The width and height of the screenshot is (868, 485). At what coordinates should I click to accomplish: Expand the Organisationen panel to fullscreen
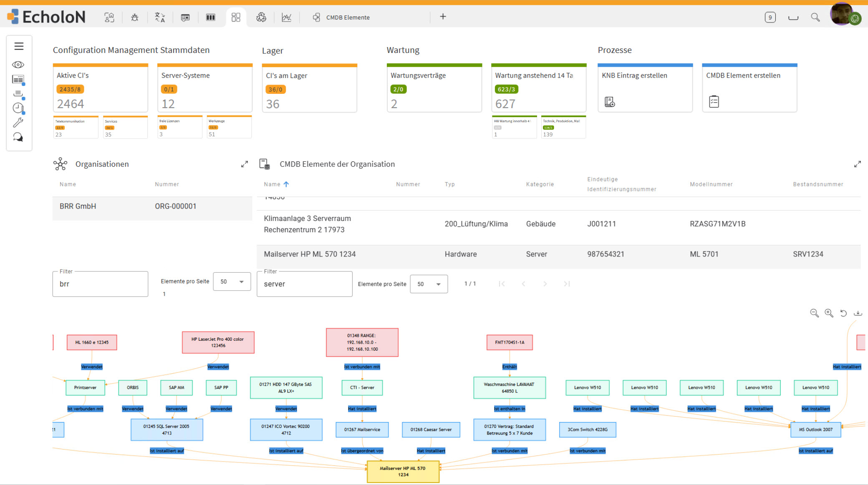click(245, 164)
